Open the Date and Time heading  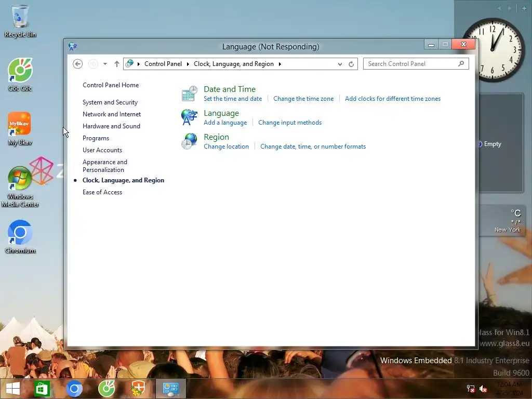click(x=230, y=89)
